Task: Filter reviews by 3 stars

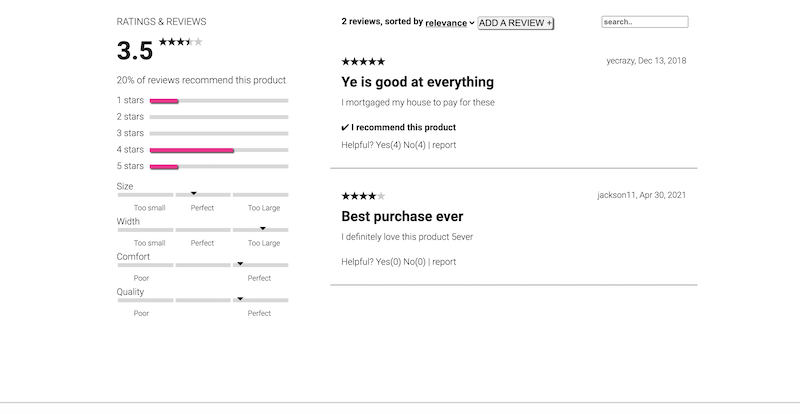Action: [x=130, y=133]
